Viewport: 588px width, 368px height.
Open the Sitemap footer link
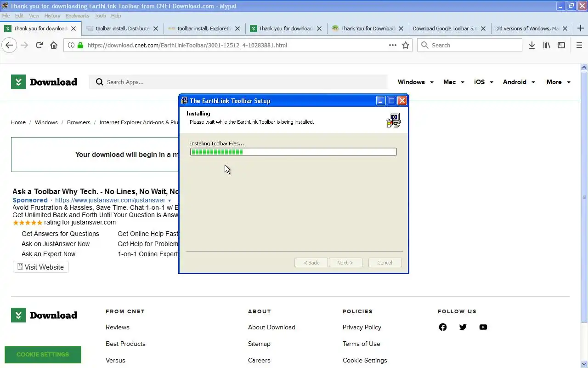point(259,344)
